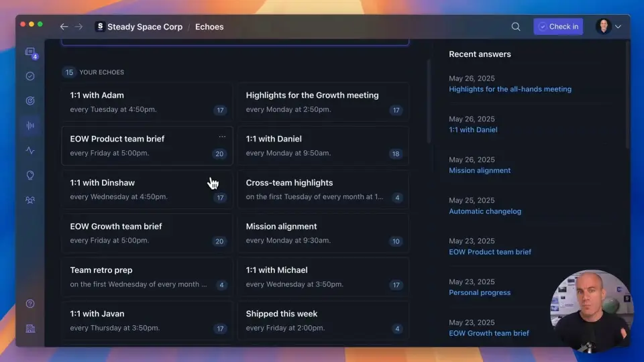
Task: Expand the profile avatar dropdown chevron
Action: pyautogui.click(x=618, y=27)
